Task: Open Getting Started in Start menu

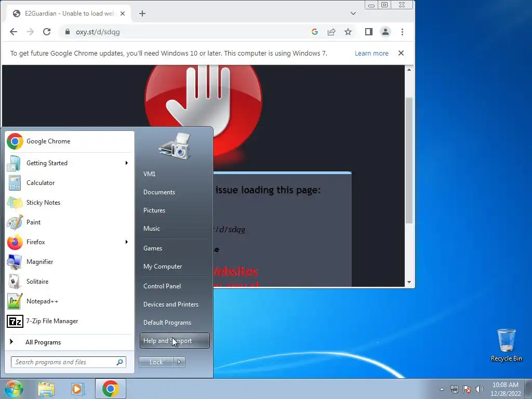Action: (x=70, y=163)
